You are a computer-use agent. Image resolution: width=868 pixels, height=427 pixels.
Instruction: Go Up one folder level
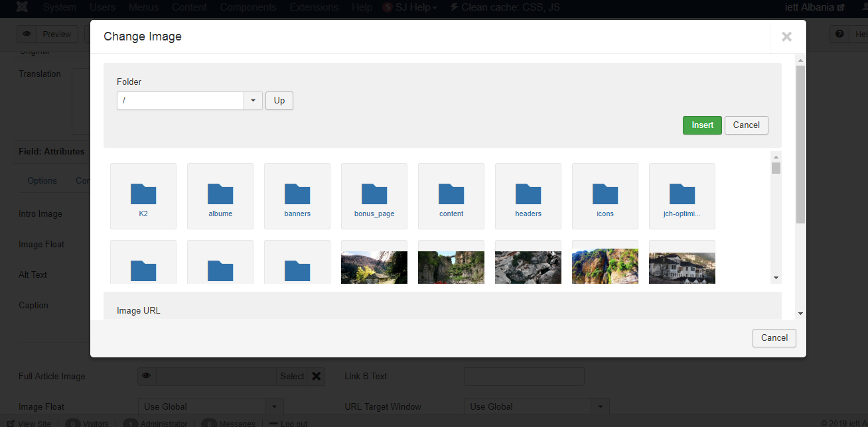279,101
